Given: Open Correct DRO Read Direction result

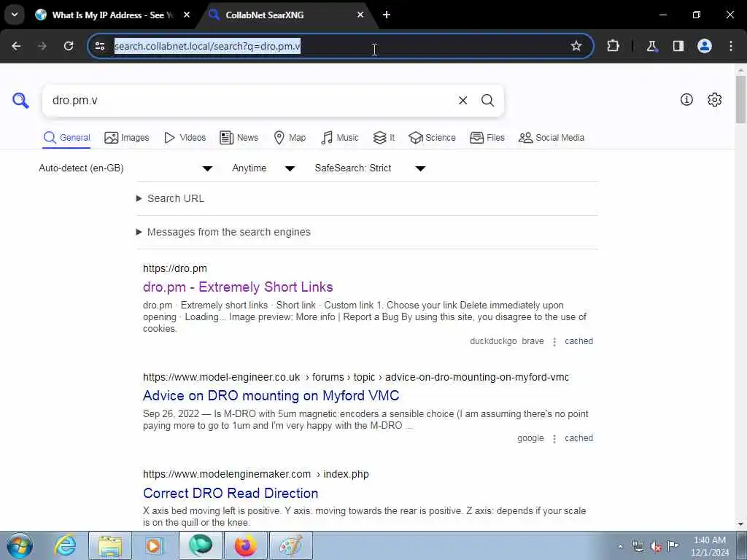Looking at the screenshot, I should (x=231, y=494).
